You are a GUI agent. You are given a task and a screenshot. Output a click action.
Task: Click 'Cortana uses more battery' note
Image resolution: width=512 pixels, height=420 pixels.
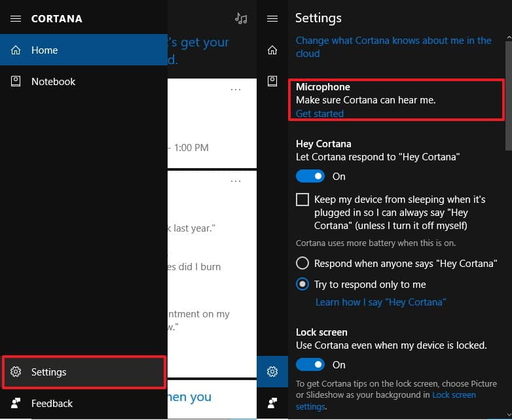pos(376,243)
